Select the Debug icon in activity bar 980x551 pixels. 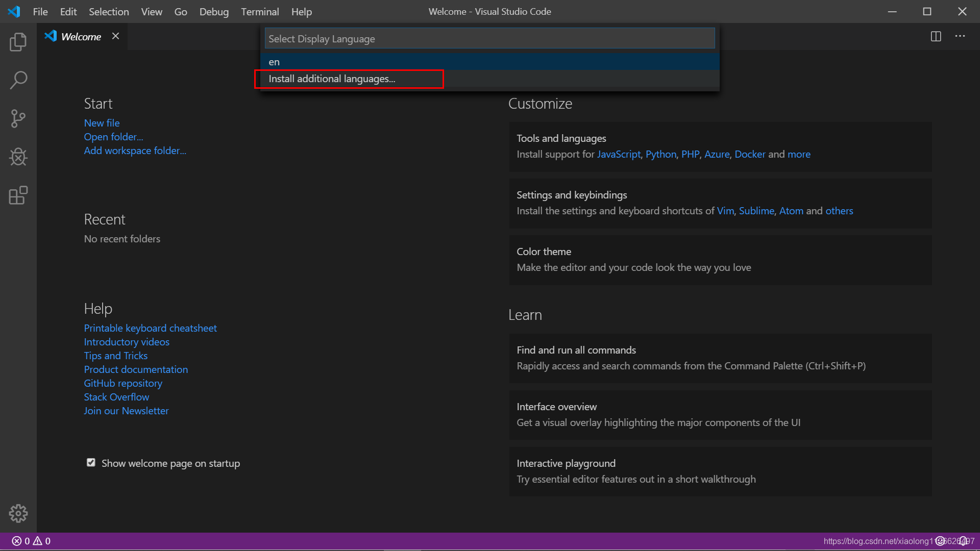tap(18, 157)
